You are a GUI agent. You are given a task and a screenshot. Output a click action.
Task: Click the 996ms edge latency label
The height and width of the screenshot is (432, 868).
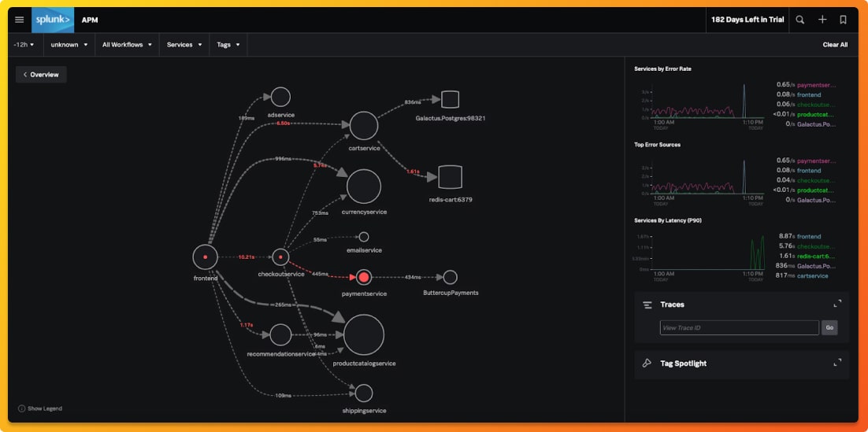click(284, 159)
